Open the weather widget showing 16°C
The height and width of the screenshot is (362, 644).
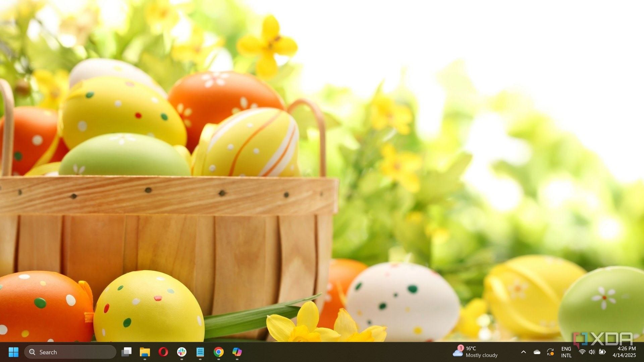coord(471,349)
